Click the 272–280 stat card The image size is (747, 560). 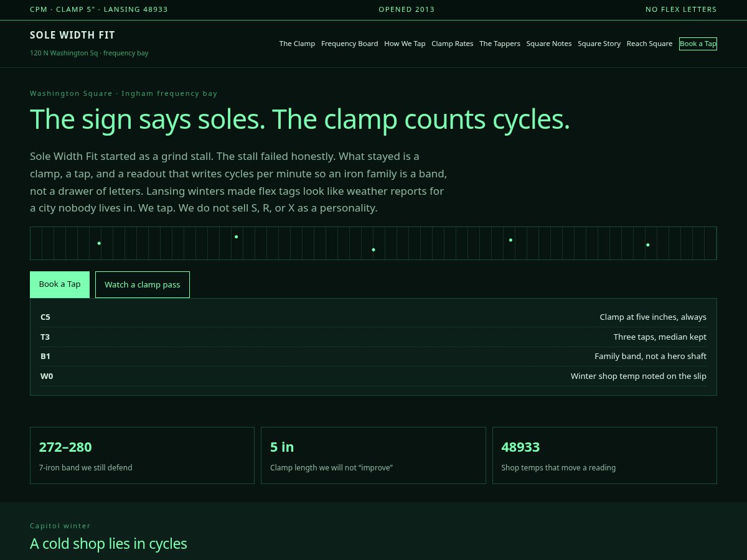142,455
